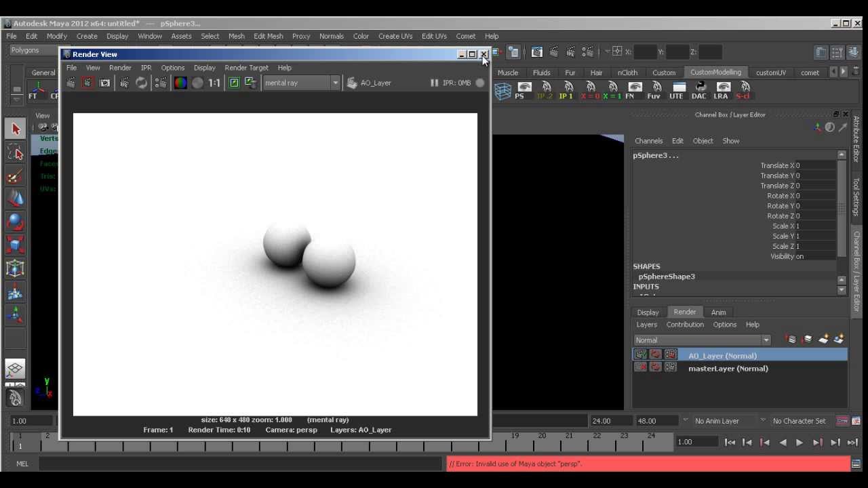The height and width of the screenshot is (488, 868).
Task: Set Render View to 1:1 real size
Action: (214, 83)
